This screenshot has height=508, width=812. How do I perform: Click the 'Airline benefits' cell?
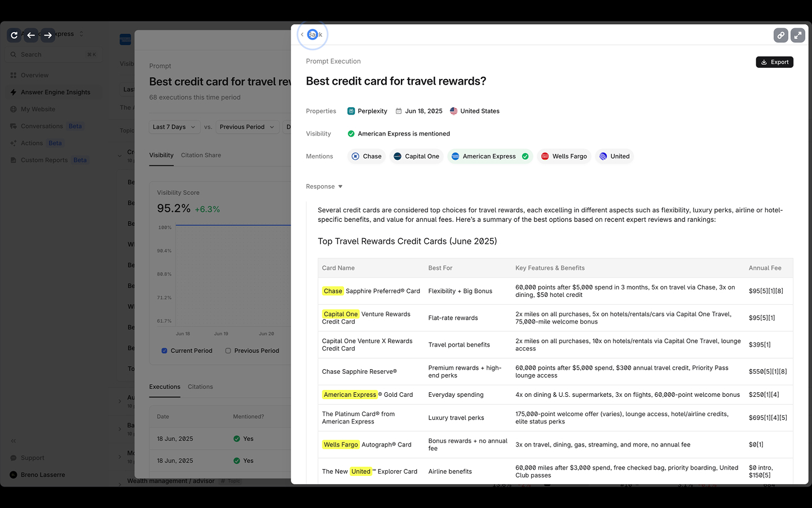pyautogui.click(x=450, y=471)
